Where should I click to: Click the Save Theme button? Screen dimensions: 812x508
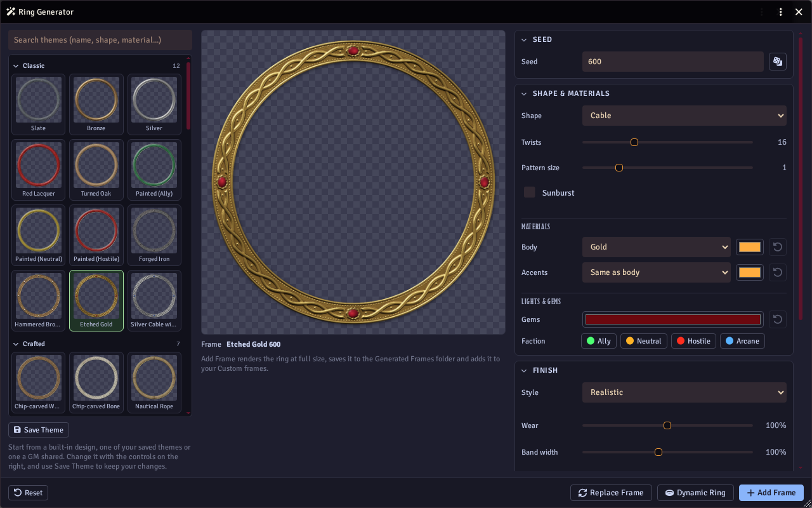(39, 430)
